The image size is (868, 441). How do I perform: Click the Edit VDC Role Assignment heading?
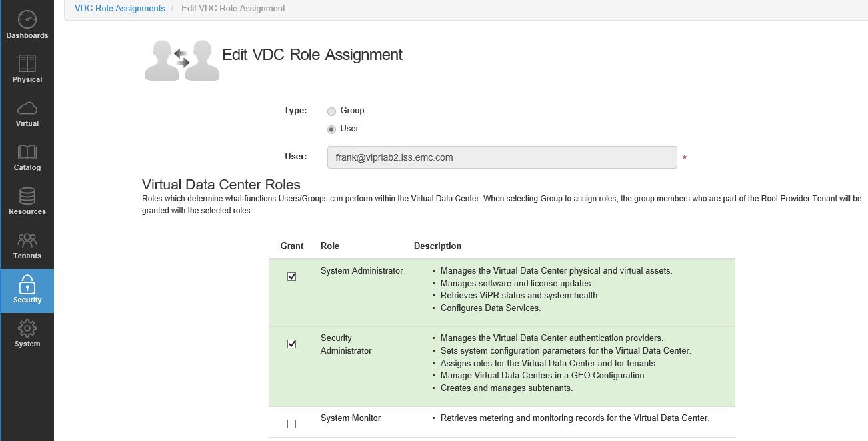312,55
